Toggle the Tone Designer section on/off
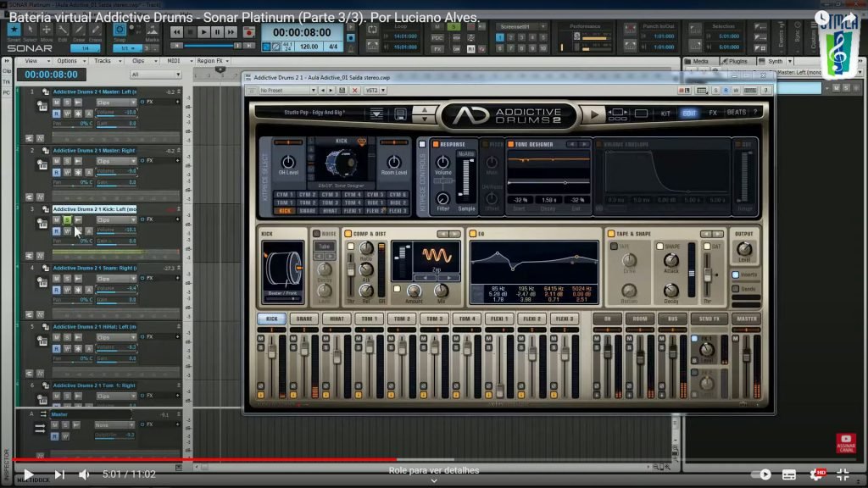This screenshot has width=868, height=488. click(510, 144)
